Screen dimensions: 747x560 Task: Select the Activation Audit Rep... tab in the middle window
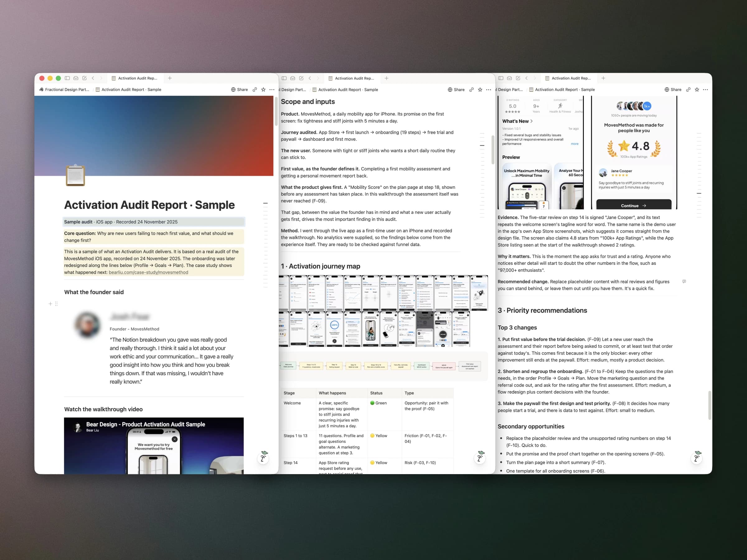click(x=352, y=78)
